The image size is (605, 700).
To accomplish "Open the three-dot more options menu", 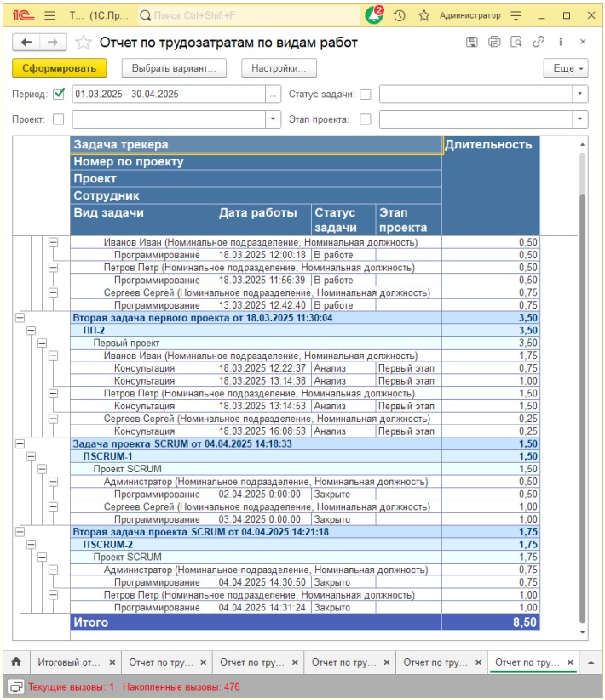I will (x=561, y=42).
